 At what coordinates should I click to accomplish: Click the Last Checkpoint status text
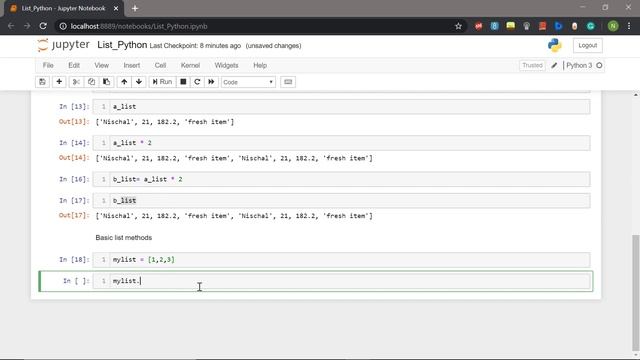click(195, 46)
